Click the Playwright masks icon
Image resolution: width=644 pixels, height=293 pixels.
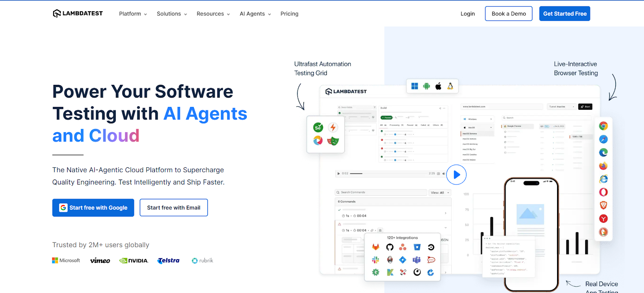tap(333, 141)
